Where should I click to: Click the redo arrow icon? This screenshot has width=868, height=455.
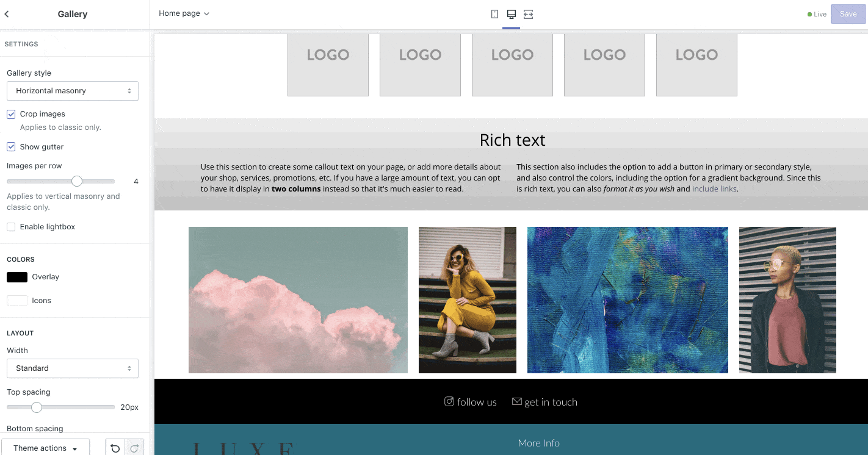coord(134,448)
